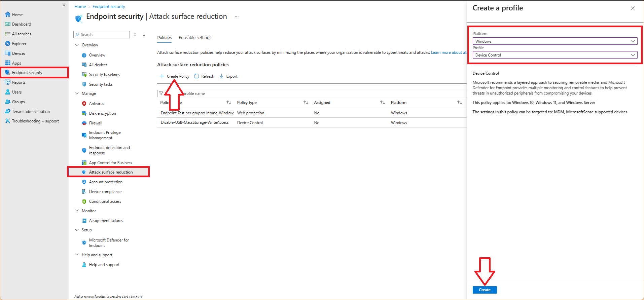Click the Refresh icon in policy toolbar

pyautogui.click(x=196, y=76)
